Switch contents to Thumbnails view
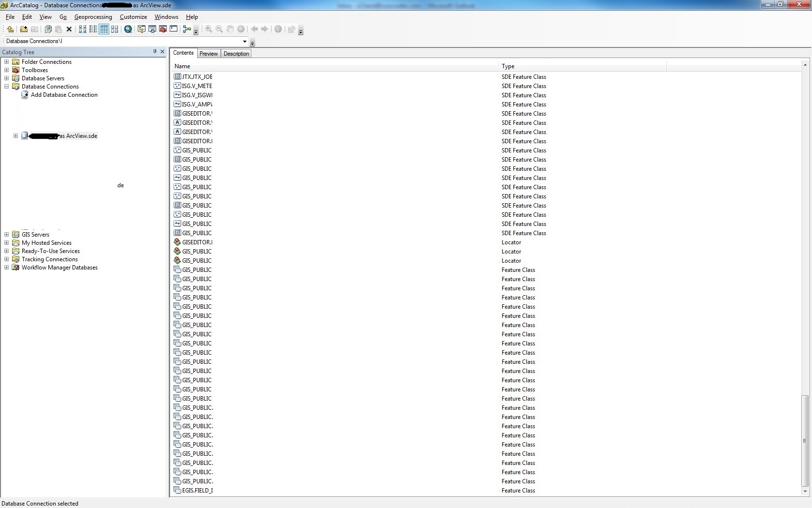 tap(115, 30)
